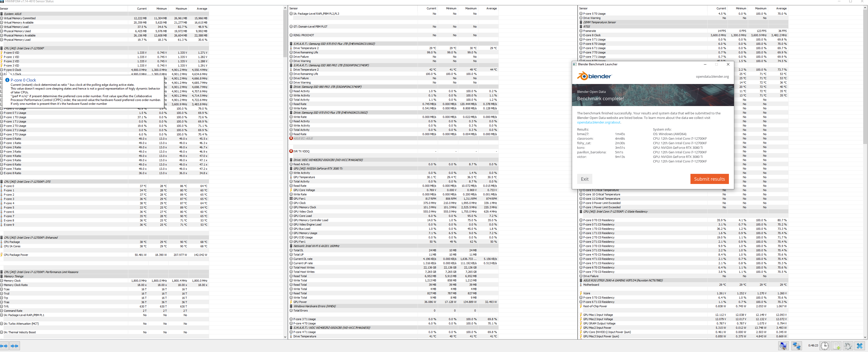Click the collapse sensor panels arrows icon
The width and height of the screenshot is (868, 352).
click(x=15, y=346)
